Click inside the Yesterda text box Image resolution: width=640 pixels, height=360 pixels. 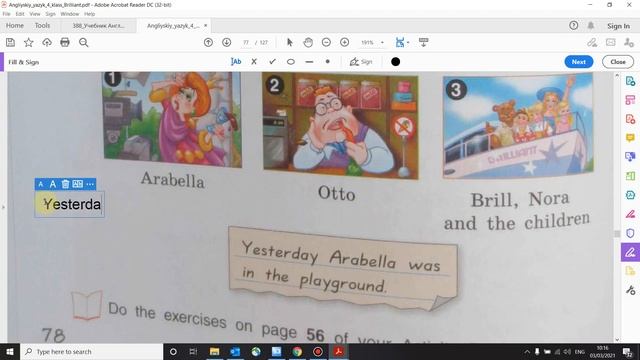(x=70, y=204)
